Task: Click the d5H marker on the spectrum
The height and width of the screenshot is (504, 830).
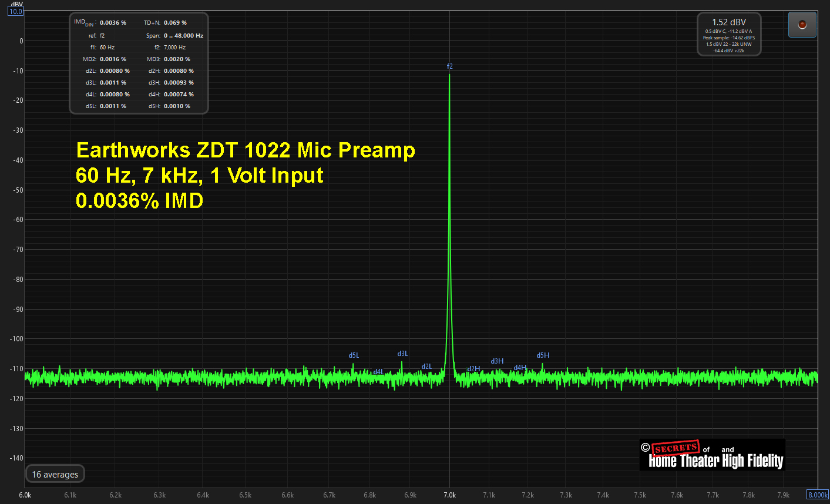Action: tap(543, 355)
